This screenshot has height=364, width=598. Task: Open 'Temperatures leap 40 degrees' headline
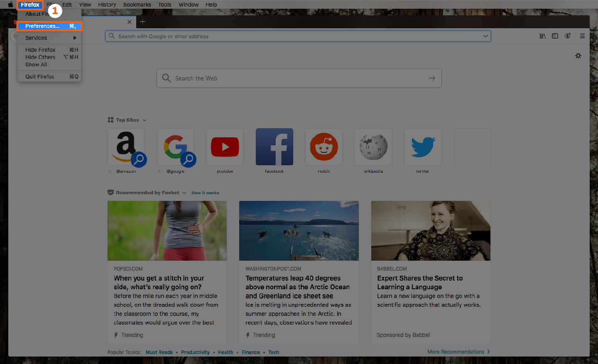[x=297, y=287]
